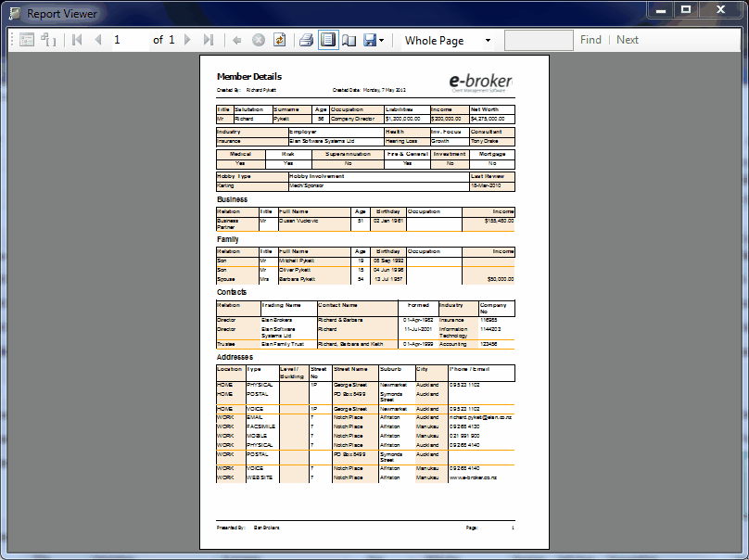The image size is (749, 560).
Task: Click the Business section heading
Action: pyautogui.click(x=232, y=199)
